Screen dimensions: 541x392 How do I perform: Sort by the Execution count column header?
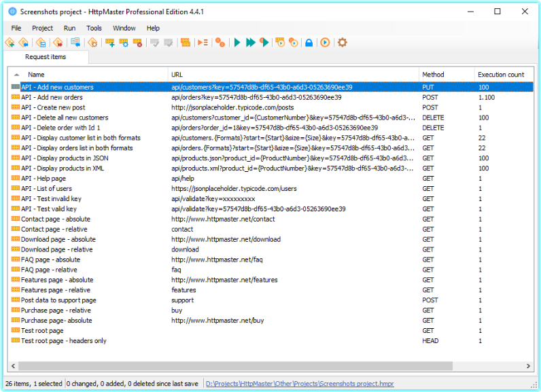click(x=501, y=75)
